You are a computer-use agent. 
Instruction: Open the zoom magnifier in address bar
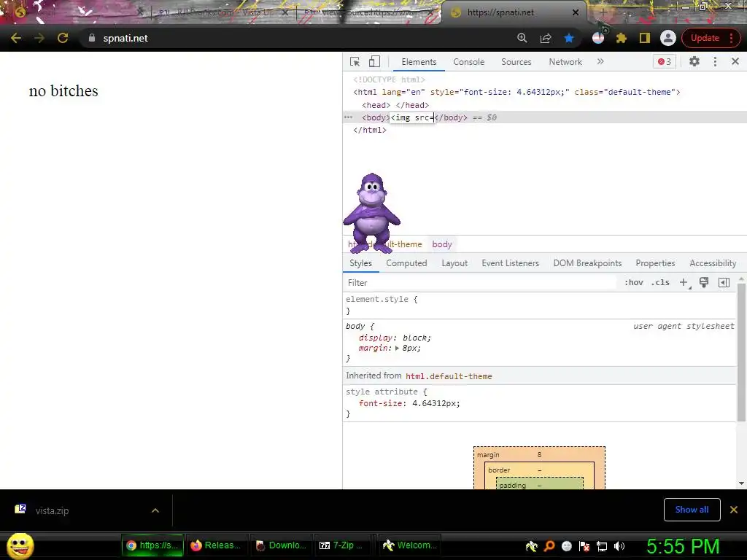coord(522,38)
